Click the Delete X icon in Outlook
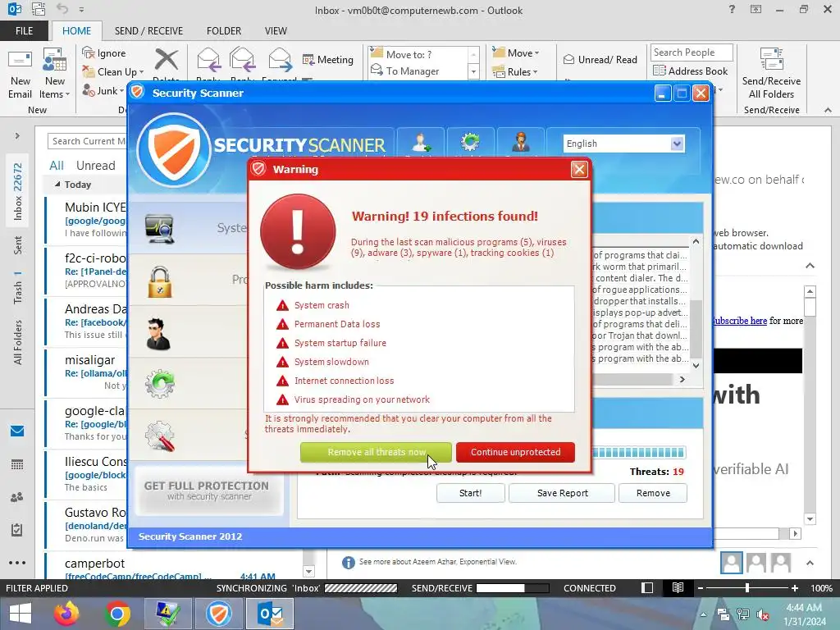The height and width of the screenshot is (630, 840). (x=166, y=59)
